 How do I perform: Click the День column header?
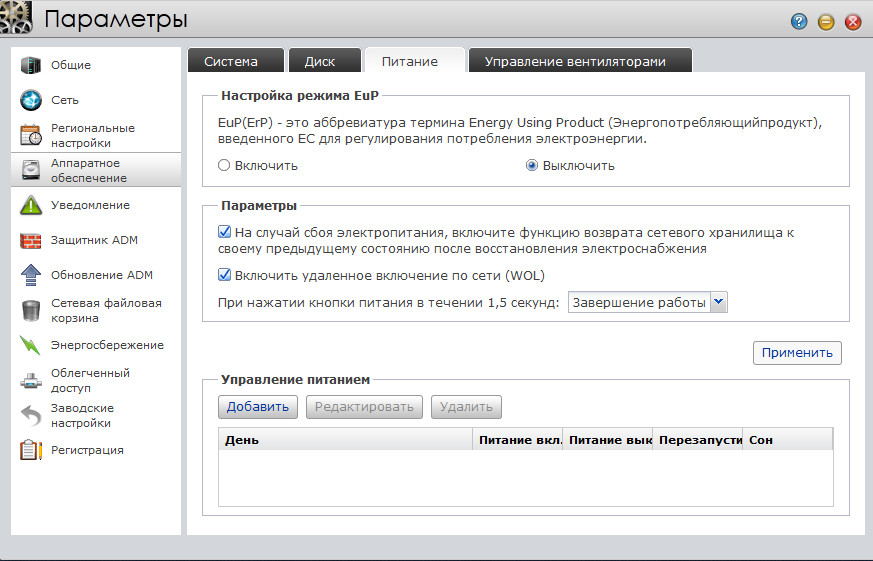344,439
